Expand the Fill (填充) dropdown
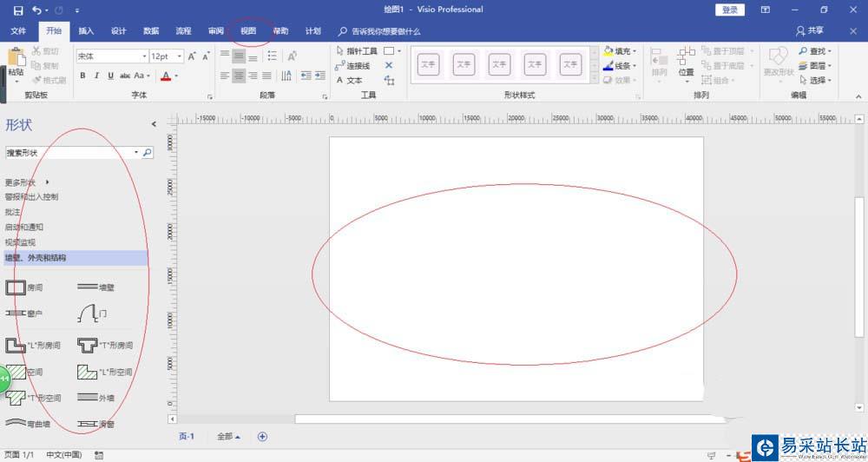Image resolution: width=868 pixels, height=462 pixels. (635, 51)
